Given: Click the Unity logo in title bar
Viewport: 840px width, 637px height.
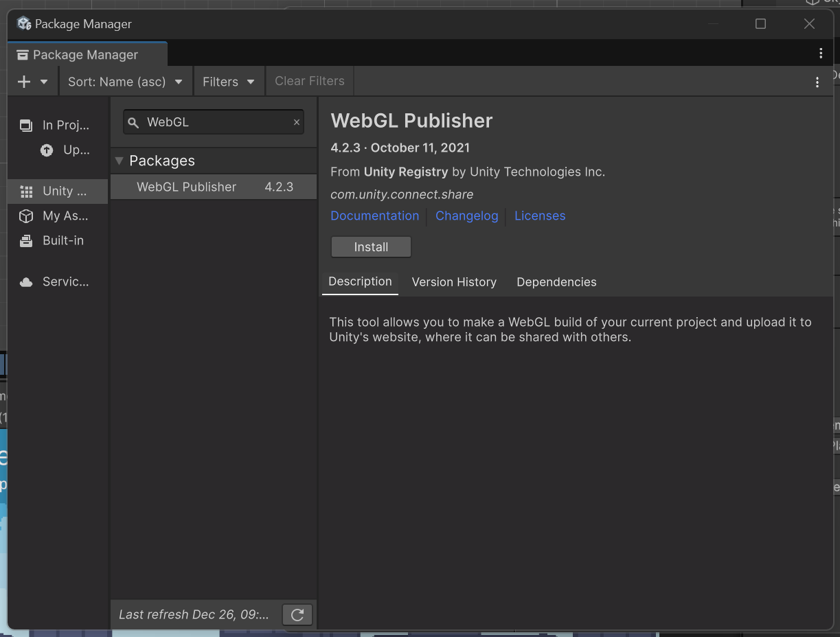Looking at the screenshot, I should coord(24,23).
